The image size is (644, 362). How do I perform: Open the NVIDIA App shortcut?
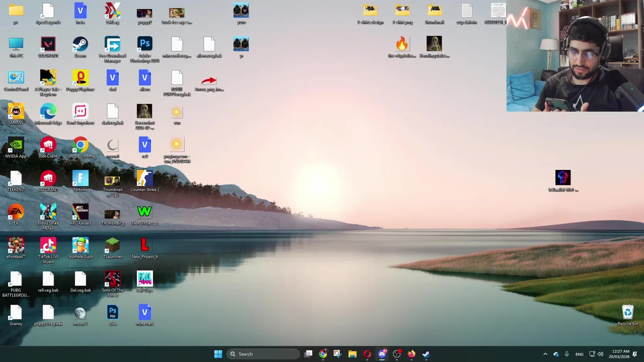pyautogui.click(x=16, y=148)
